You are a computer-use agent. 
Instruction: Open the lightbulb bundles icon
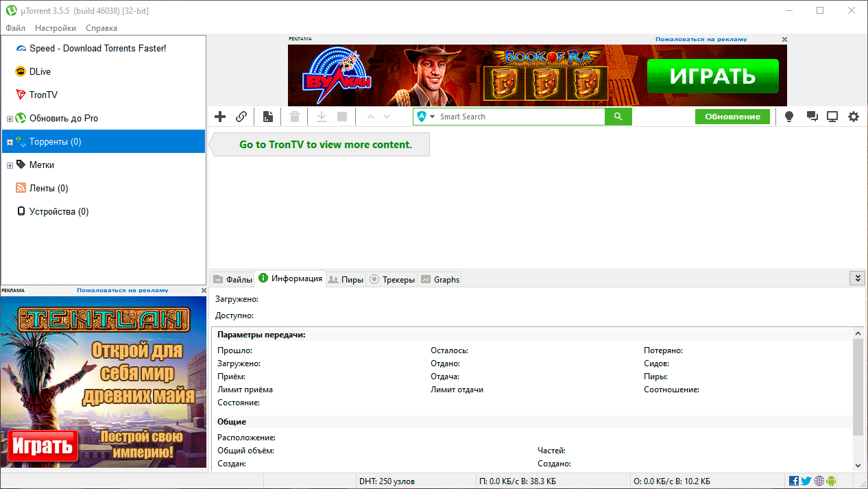click(x=789, y=117)
